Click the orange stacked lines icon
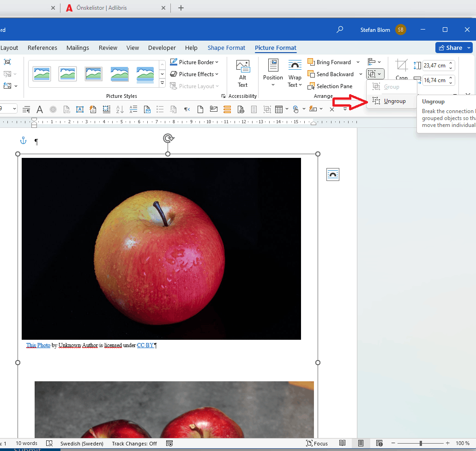The image size is (476, 451). click(x=227, y=109)
